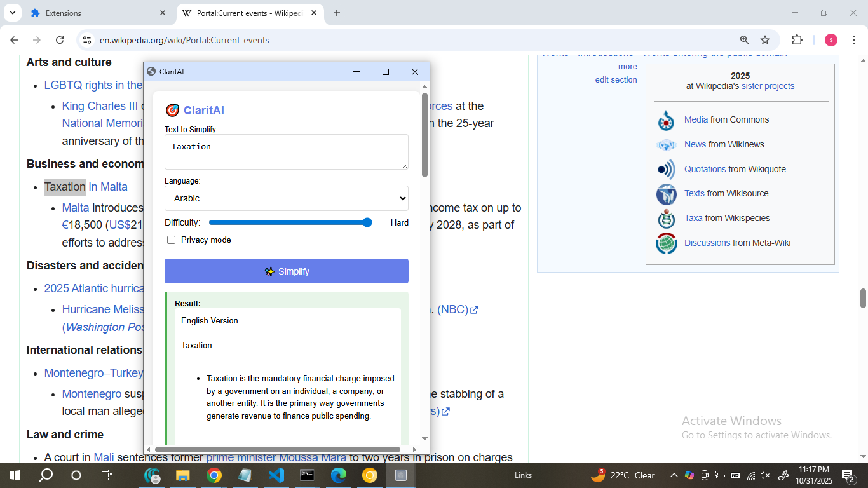The width and height of the screenshot is (868, 488).
Task: Open Visual Studio Code from the taskbar
Action: tap(276, 475)
